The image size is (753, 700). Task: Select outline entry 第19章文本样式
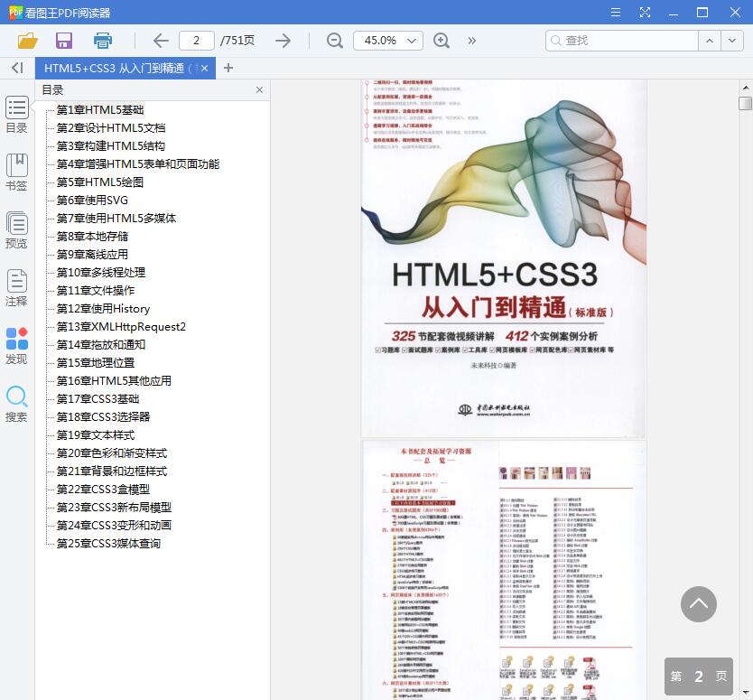(x=96, y=435)
